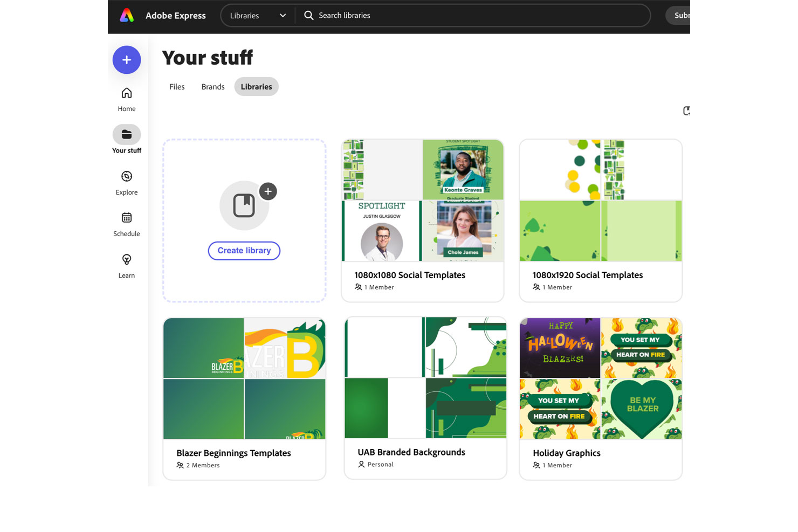Select the Home icon in the sidebar
The image size is (798, 532).
(126, 93)
